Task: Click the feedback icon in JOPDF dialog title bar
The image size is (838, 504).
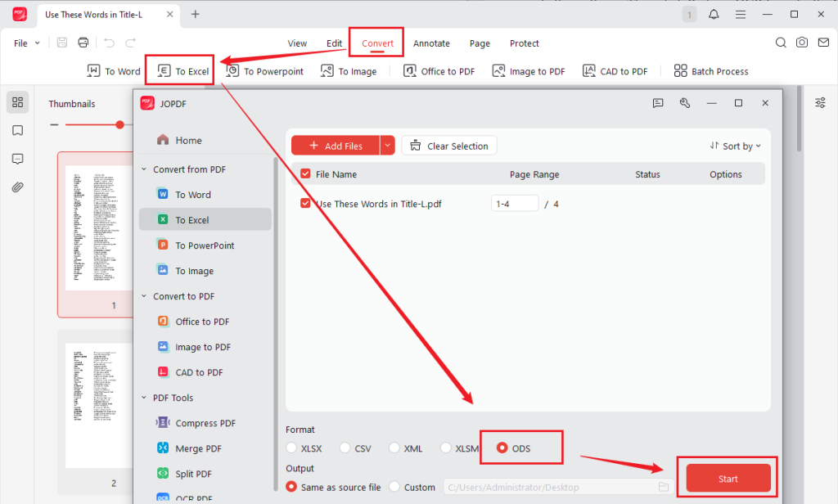Action: click(x=658, y=103)
